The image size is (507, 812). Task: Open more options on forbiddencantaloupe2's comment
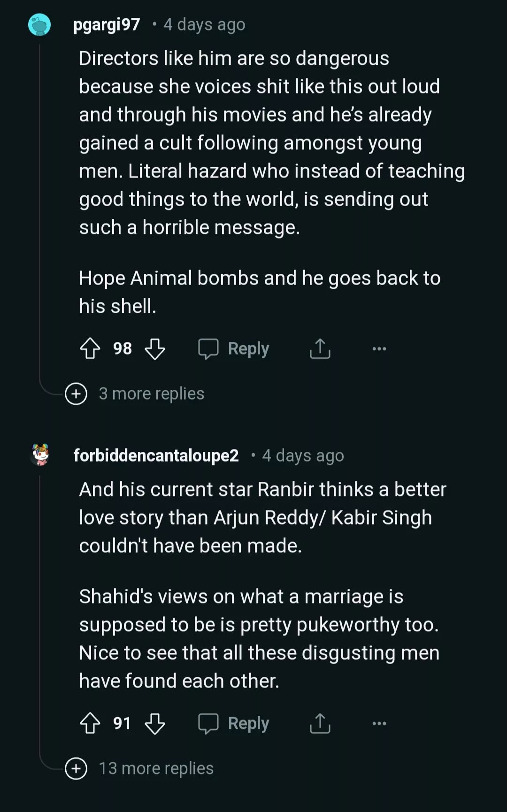(x=379, y=723)
